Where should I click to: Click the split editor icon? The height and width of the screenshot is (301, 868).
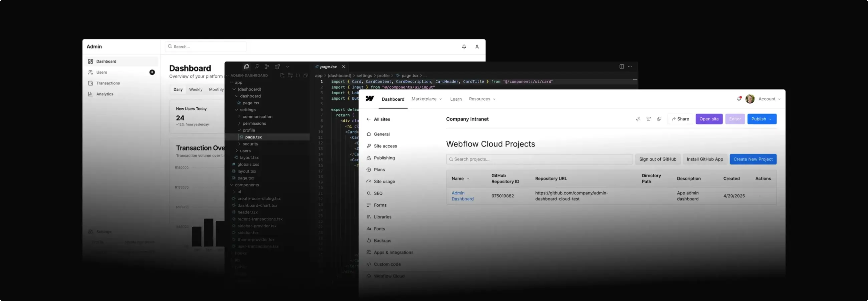point(622,67)
